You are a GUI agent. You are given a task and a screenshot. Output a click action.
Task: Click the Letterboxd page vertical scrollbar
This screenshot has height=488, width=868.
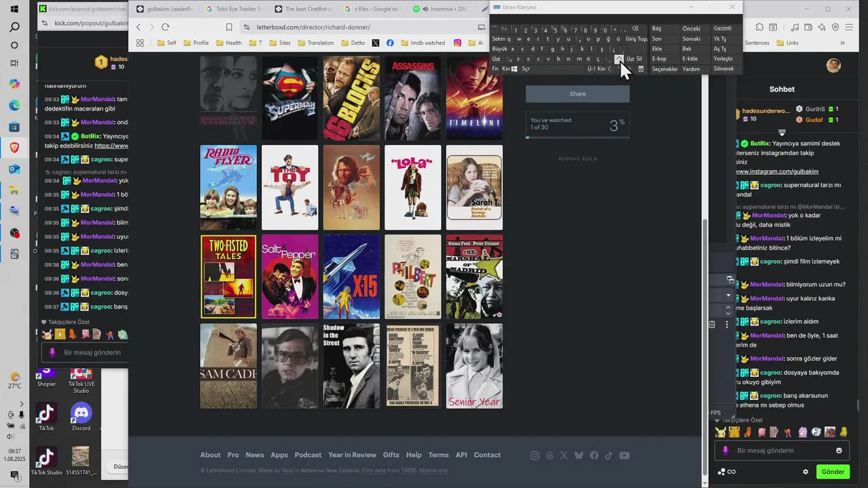pos(705,346)
